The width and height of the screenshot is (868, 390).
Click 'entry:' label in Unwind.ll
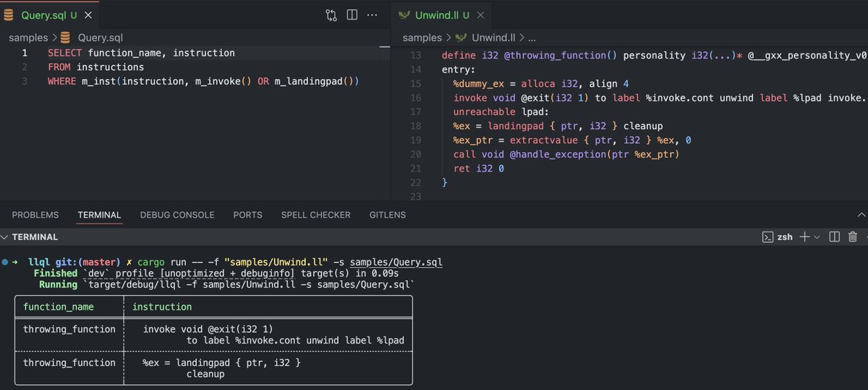[459, 69]
